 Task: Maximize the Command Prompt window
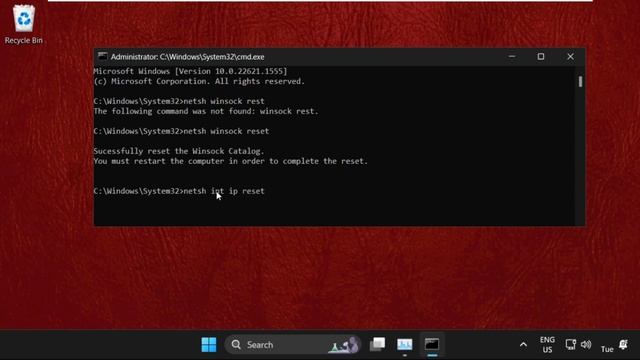(x=541, y=57)
